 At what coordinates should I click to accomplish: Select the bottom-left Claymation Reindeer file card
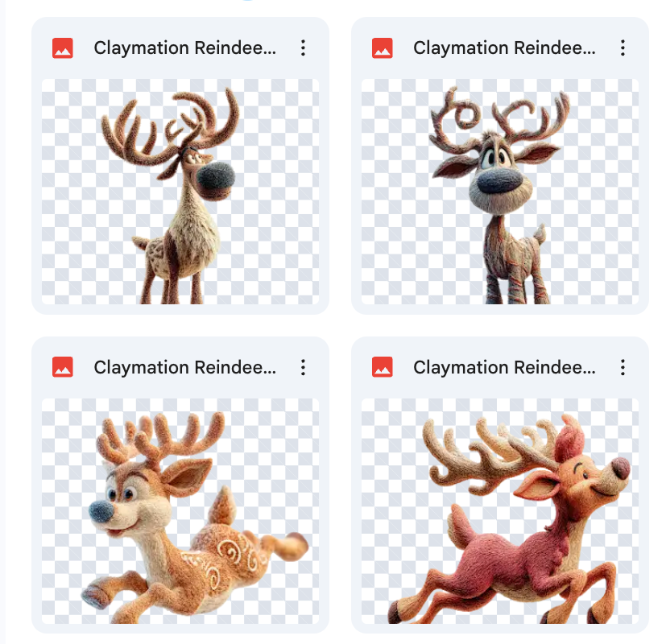pyautogui.click(x=180, y=485)
